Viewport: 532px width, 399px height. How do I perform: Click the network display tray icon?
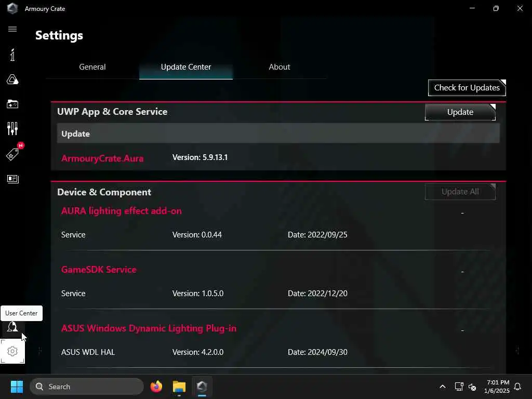click(x=459, y=387)
